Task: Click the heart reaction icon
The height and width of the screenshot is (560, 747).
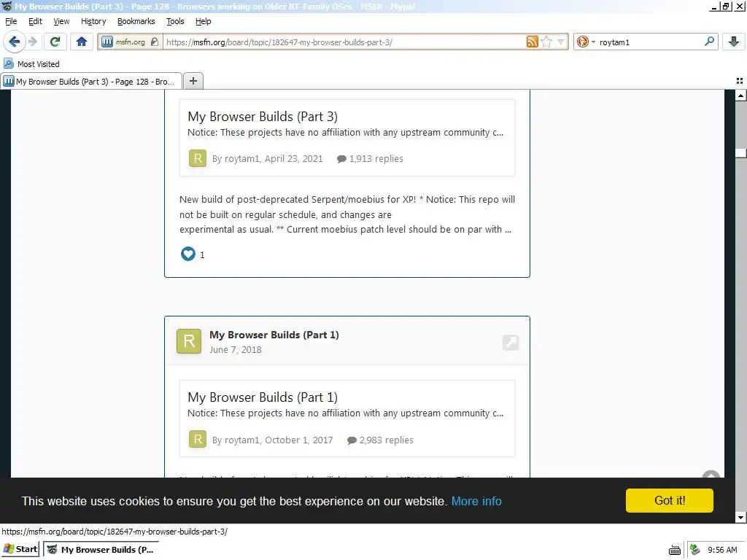Action: pyautogui.click(x=188, y=254)
